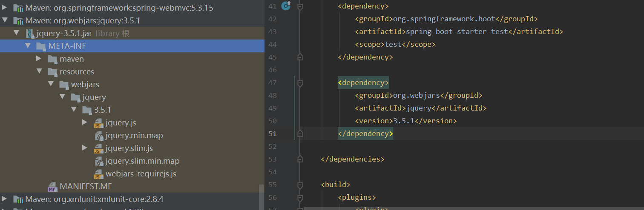The height and width of the screenshot is (210, 644).
Task: Click the webjars-requirejs.js file icon
Action: click(98, 174)
